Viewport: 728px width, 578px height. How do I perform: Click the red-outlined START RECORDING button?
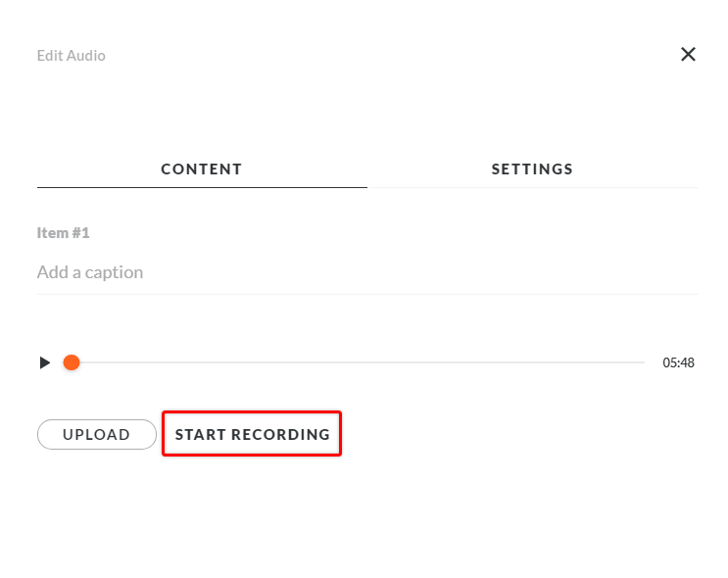click(252, 434)
